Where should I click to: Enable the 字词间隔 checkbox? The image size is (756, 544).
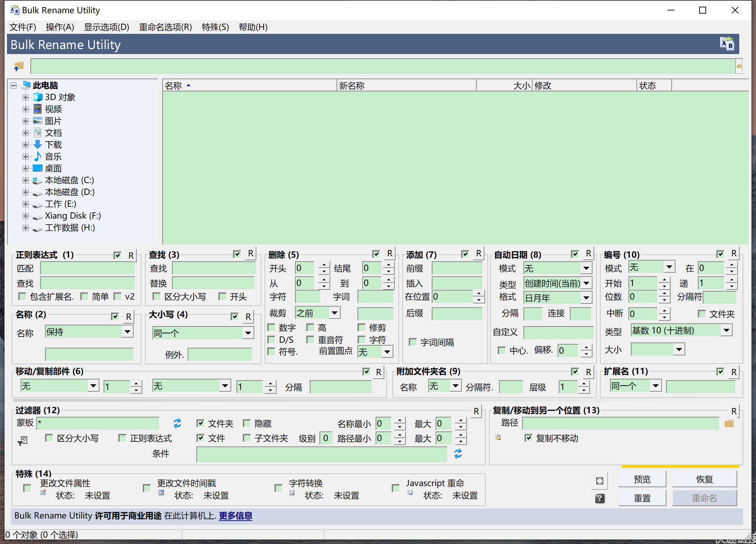(413, 342)
